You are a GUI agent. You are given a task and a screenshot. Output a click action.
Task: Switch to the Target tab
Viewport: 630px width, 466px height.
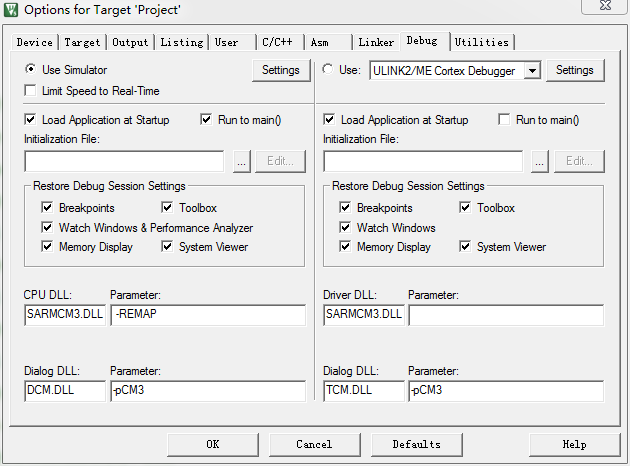pyautogui.click(x=82, y=42)
